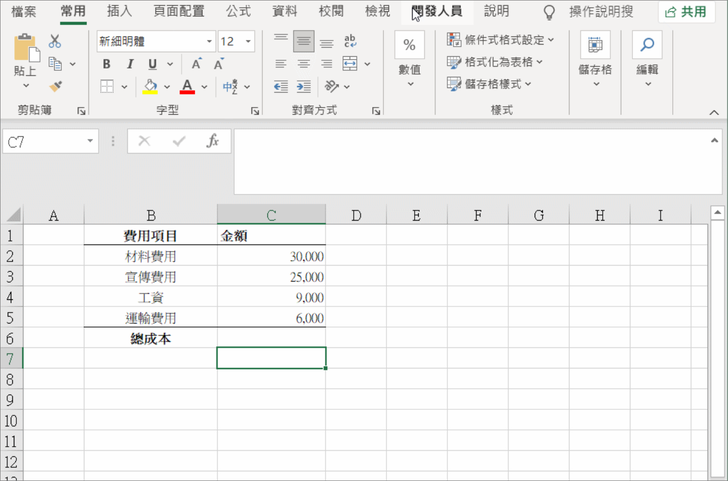Click the 貼上 paste button
The height and width of the screenshot is (481, 728).
point(25,57)
